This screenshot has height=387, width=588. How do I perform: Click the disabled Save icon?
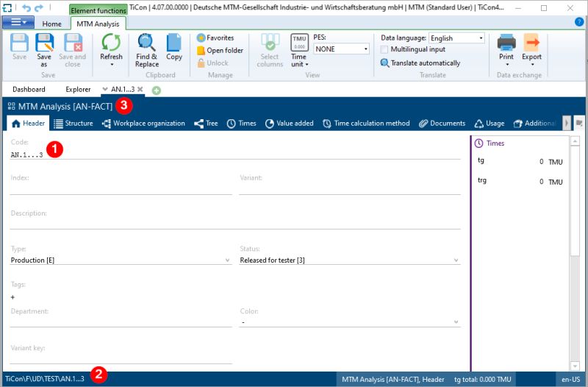coord(19,43)
